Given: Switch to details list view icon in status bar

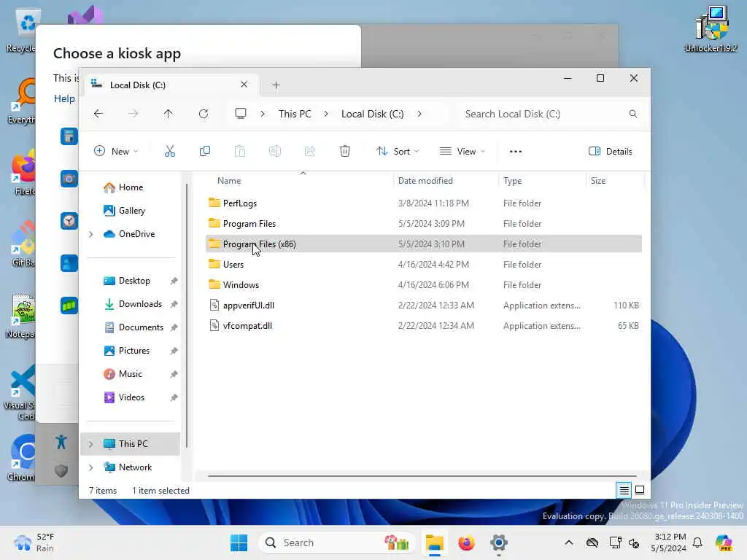Looking at the screenshot, I should (624, 490).
